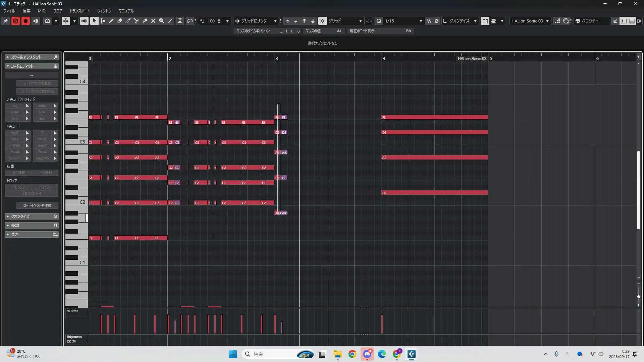Select the Line tool
Screen dimensions: 644x362
point(170,21)
